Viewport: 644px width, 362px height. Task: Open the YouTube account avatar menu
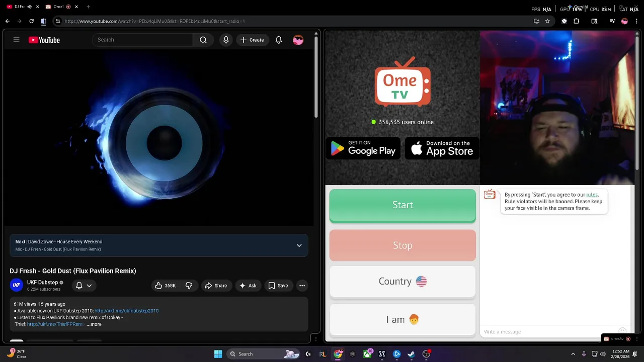298,40
